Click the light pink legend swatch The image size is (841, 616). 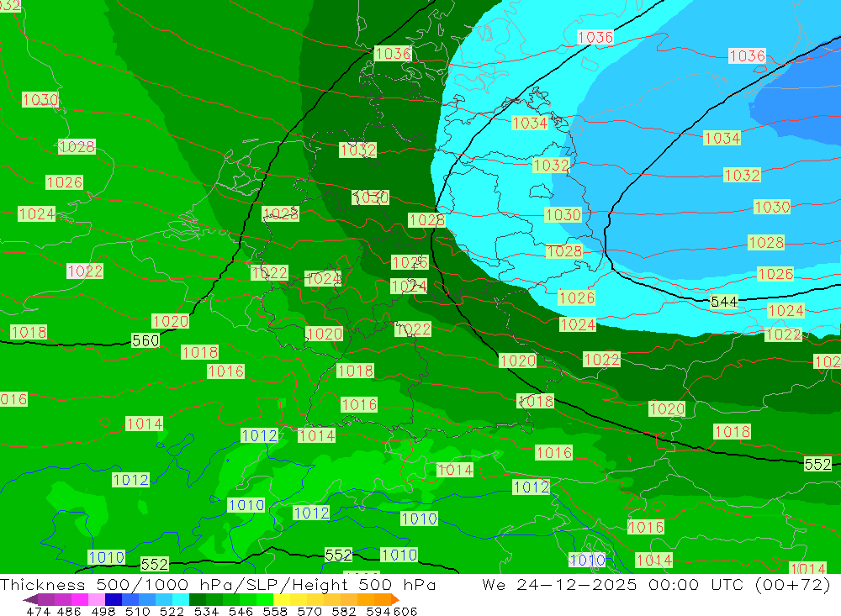pos(97,599)
